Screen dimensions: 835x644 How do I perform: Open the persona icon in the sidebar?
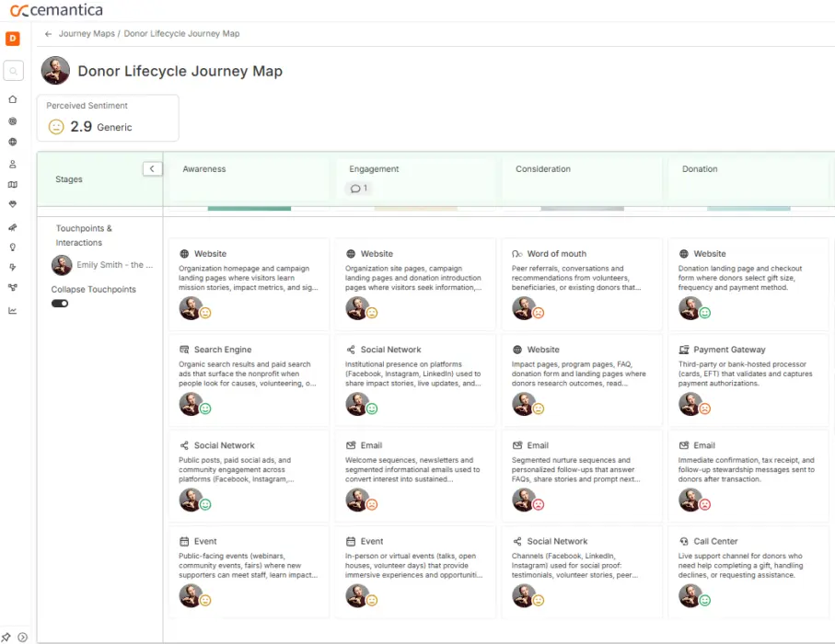(12, 164)
